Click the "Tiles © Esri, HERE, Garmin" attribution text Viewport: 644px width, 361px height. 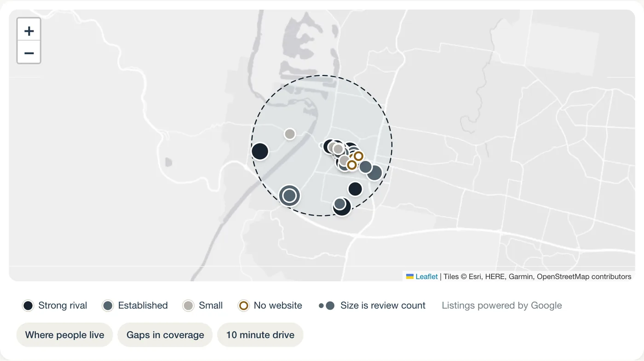pos(489,276)
